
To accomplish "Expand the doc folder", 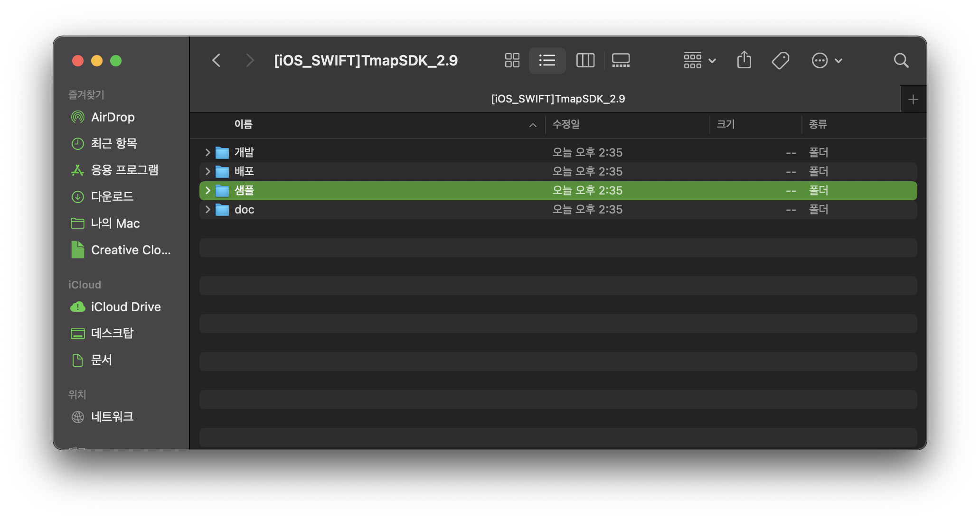I will point(207,209).
